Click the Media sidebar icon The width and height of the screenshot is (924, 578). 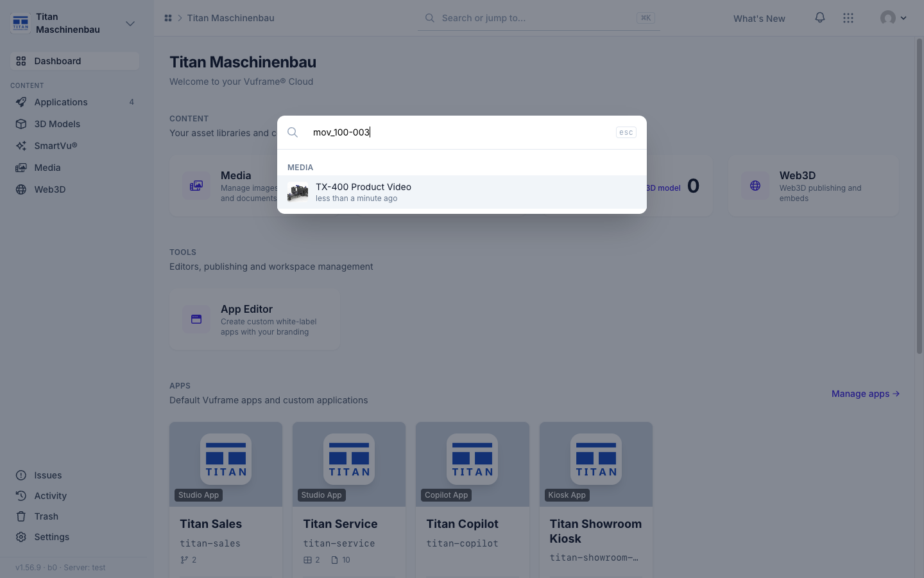(21, 168)
